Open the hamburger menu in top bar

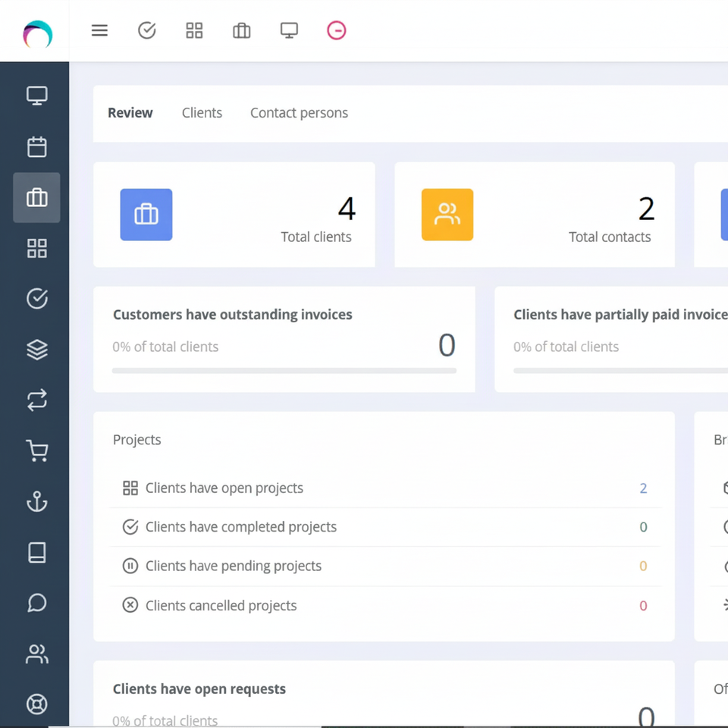pyautogui.click(x=99, y=30)
